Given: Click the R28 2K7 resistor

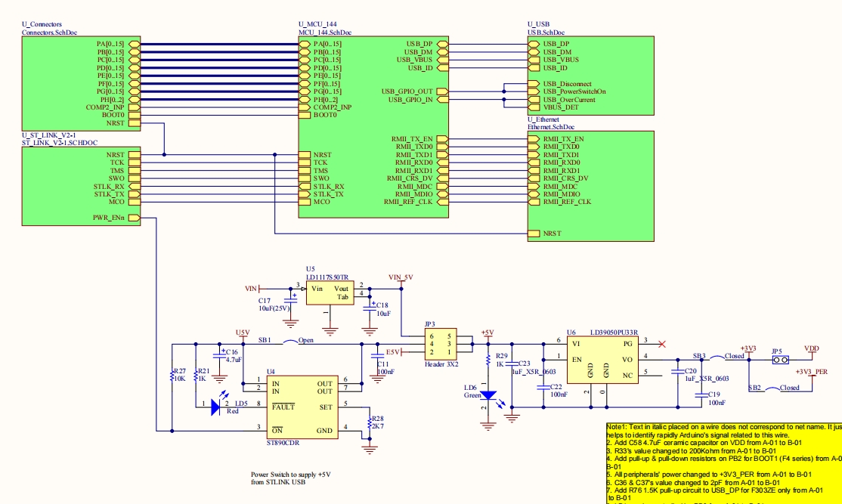Looking at the screenshot, I should tap(370, 422).
